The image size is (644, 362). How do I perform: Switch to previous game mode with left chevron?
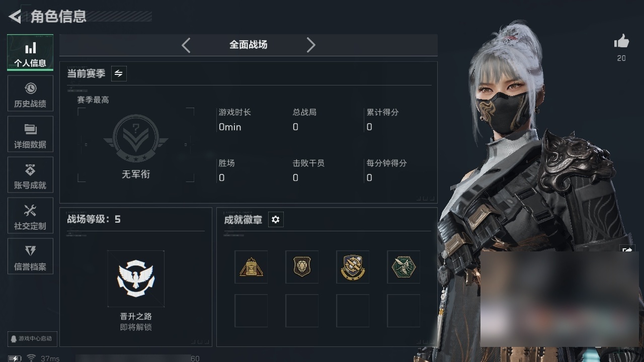tap(186, 45)
